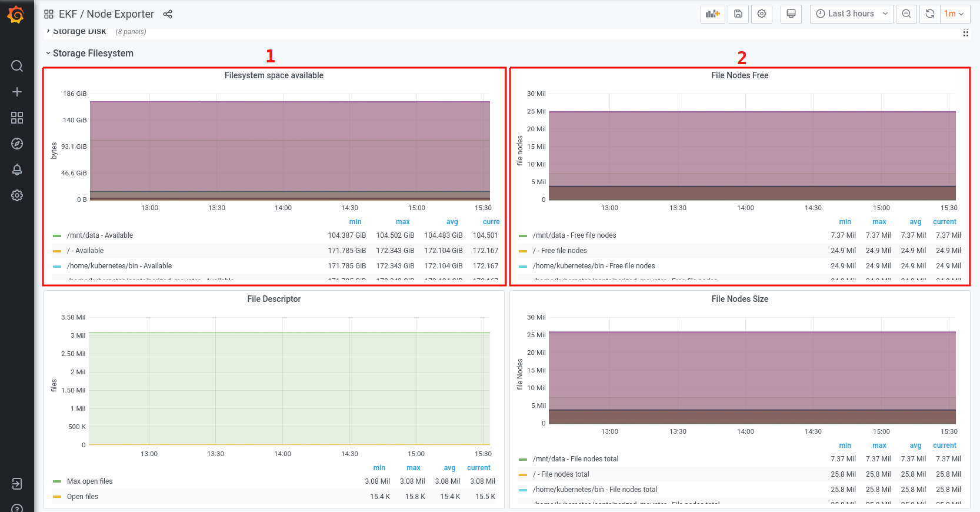Viewport: 980px width, 512px height.
Task: Click color swatch for Open files
Action: (57, 497)
